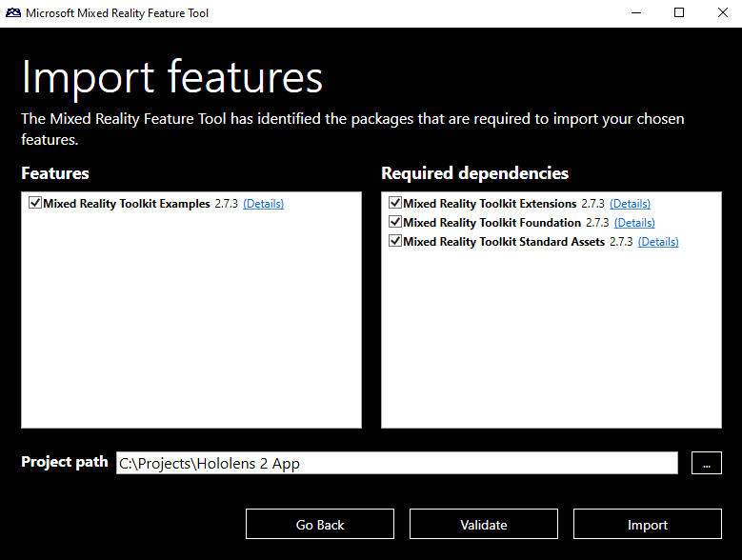This screenshot has width=742, height=560.
Task: Click the Validate button
Action: (x=484, y=524)
